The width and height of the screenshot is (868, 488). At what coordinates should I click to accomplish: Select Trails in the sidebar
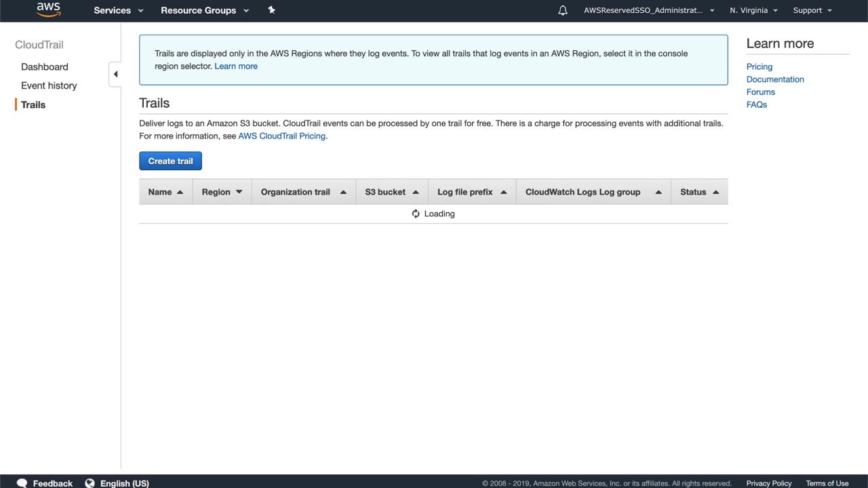pos(33,104)
